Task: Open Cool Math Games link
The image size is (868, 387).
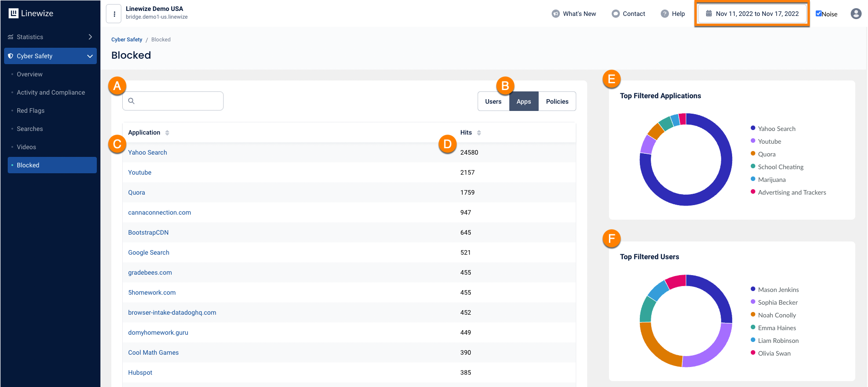Action: (153, 352)
